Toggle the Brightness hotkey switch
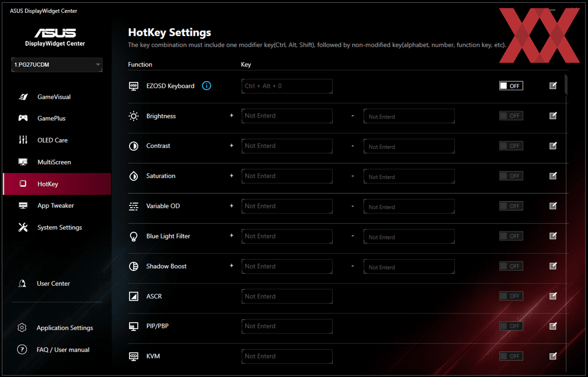588x377 pixels. 511,116
